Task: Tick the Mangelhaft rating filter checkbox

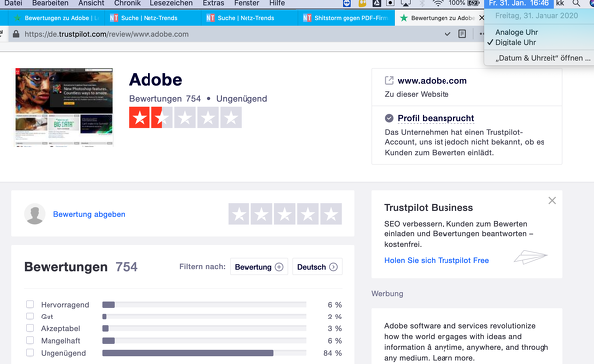Action: click(x=30, y=340)
